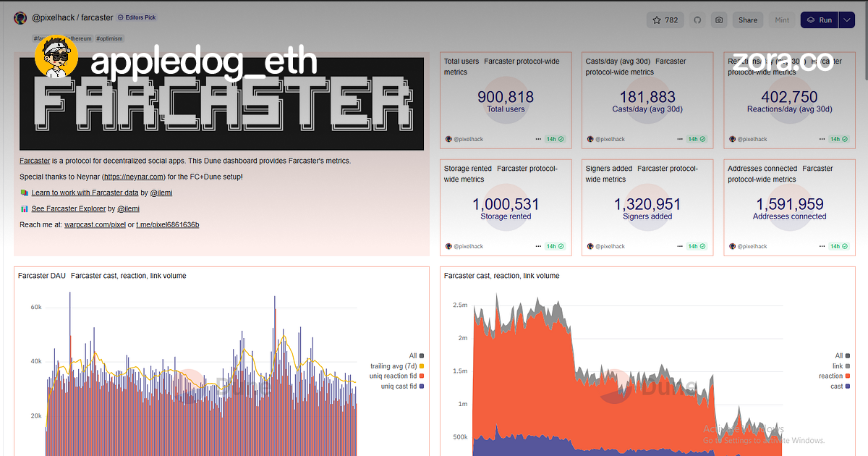Select the #optimism tag
868x456 pixels.
point(109,38)
